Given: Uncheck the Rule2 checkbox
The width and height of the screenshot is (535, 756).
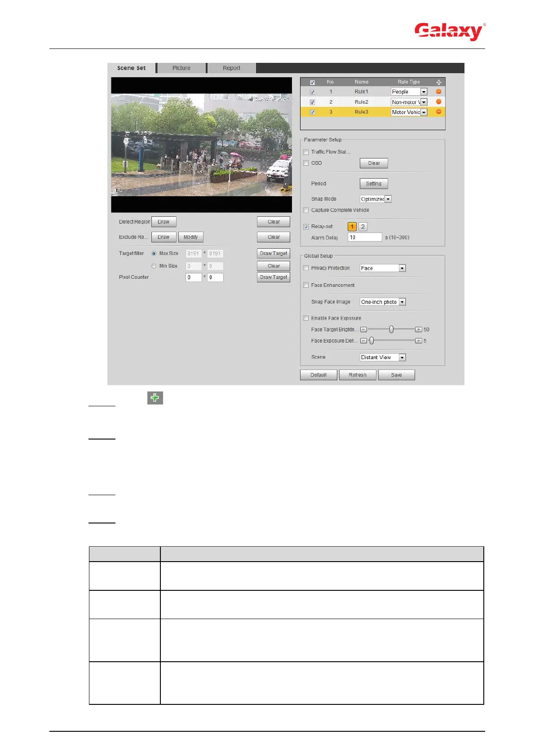Looking at the screenshot, I should (313, 102).
